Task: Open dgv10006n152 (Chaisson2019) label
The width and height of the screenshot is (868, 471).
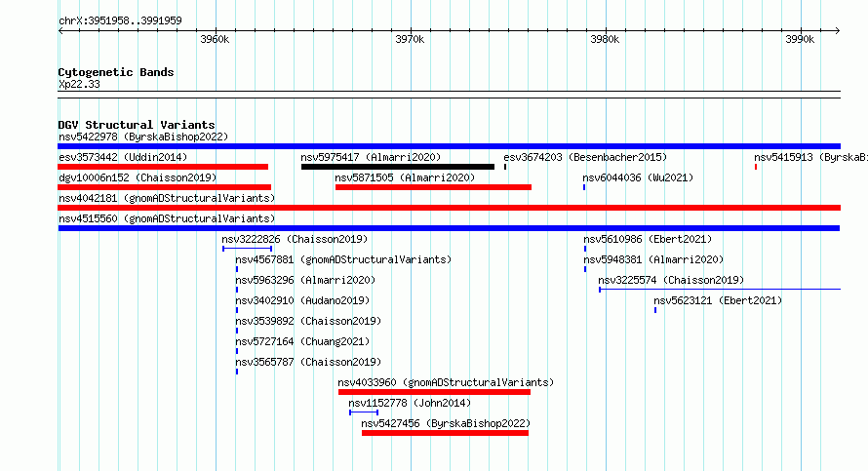Action: click(138, 177)
